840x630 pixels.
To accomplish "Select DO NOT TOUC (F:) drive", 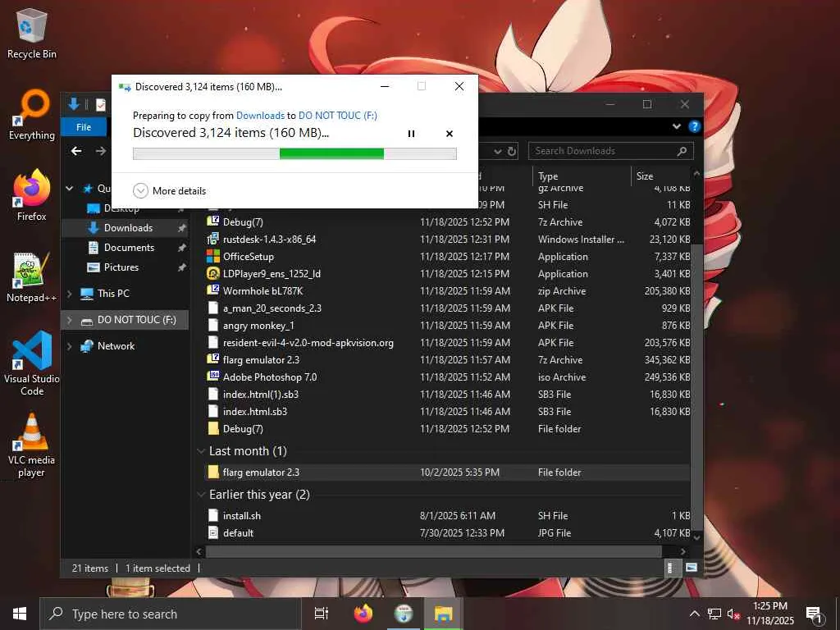I will click(126, 320).
